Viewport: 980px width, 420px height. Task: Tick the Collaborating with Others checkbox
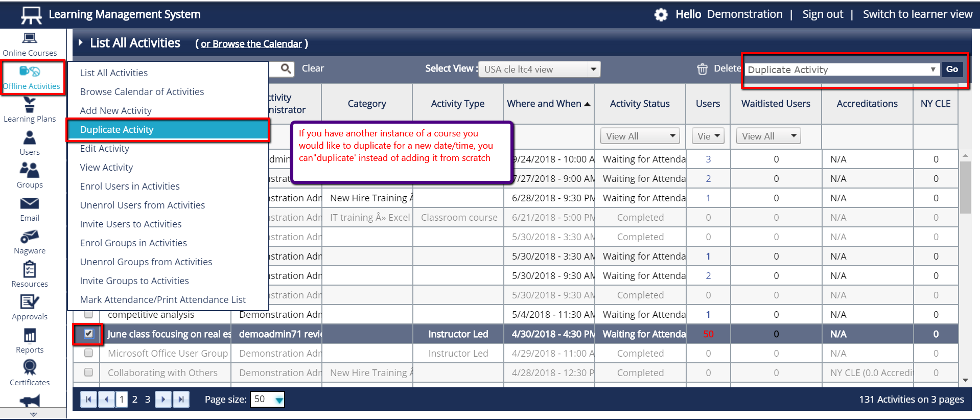tap(88, 372)
